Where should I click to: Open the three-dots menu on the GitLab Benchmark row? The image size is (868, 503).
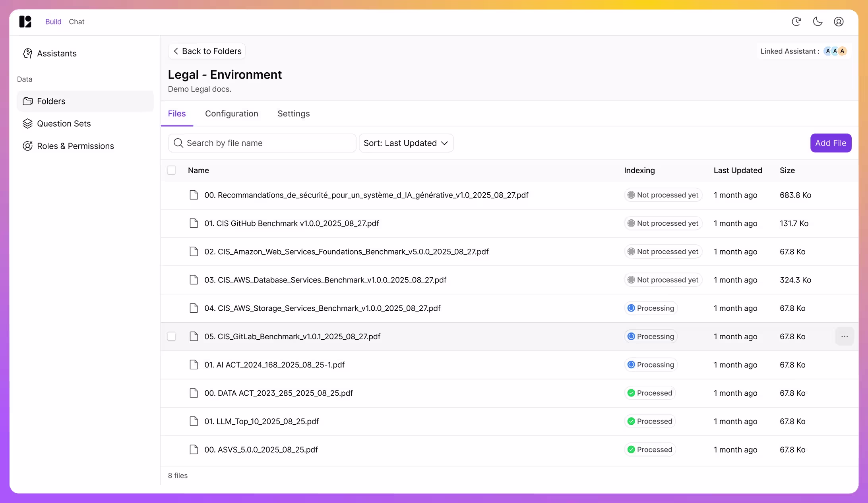coord(845,337)
